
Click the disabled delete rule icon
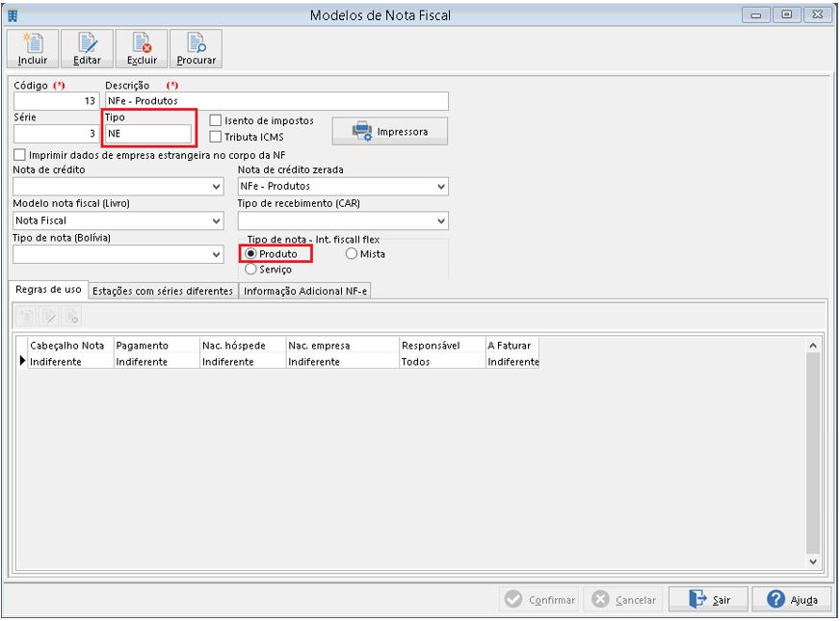pyautogui.click(x=71, y=317)
